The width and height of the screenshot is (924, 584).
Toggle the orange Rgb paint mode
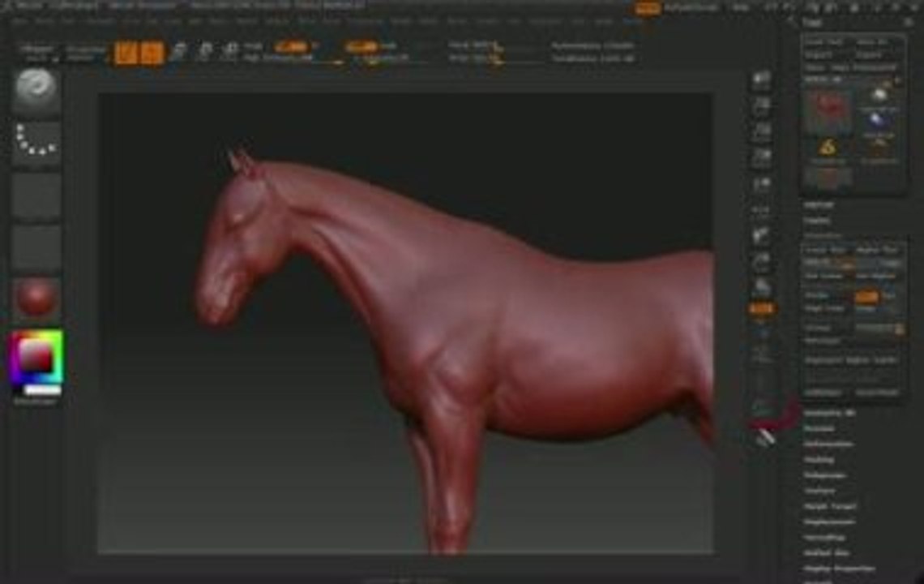tap(291, 45)
